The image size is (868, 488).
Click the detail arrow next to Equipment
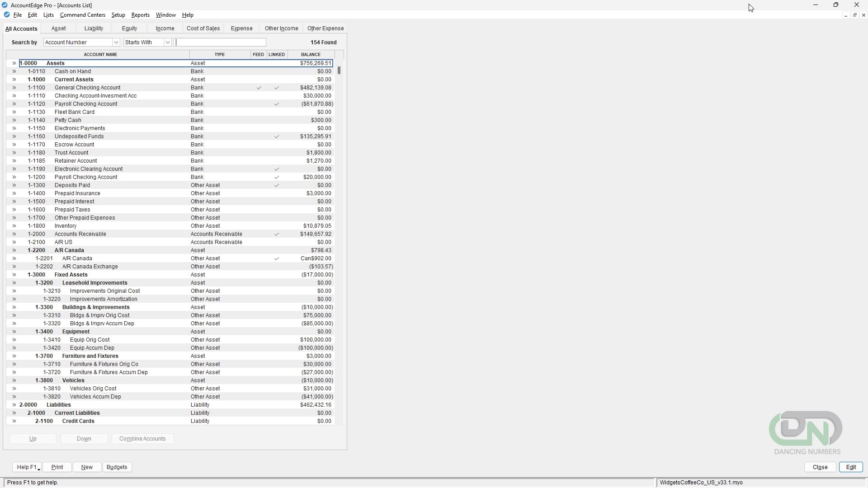tap(14, 331)
